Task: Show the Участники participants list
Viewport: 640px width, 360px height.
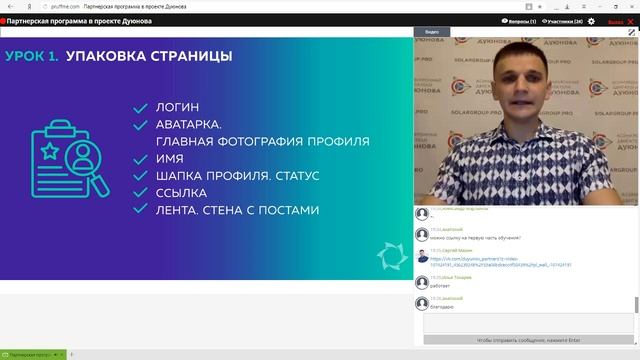Action: 562,21
